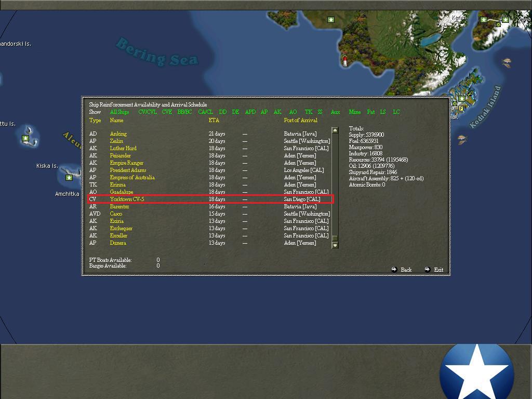Toggle the Mine ship filter

click(355, 112)
